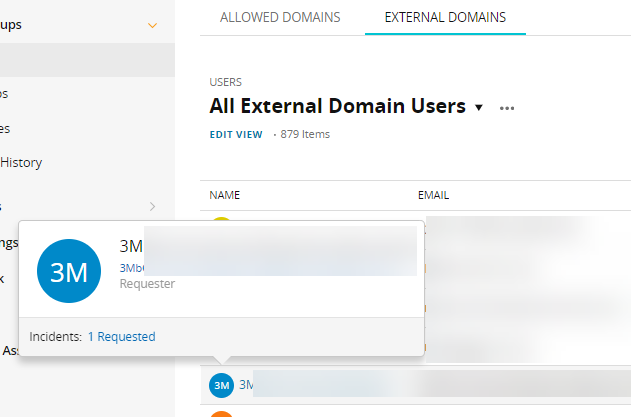The width and height of the screenshot is (631, 417).
Task: Open the three-dot more options menu
Action: (x=507, y=108)
